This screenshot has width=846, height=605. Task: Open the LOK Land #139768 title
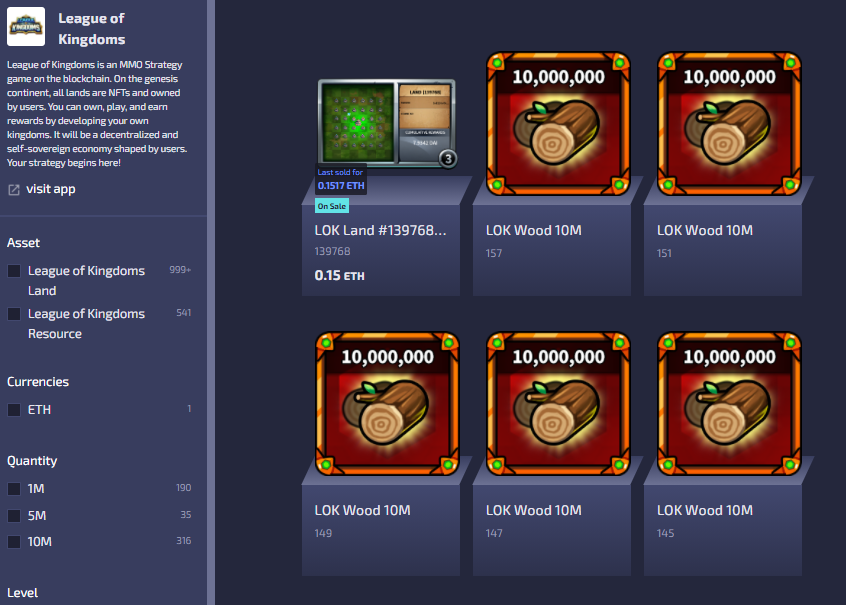(x=380, y=230)
